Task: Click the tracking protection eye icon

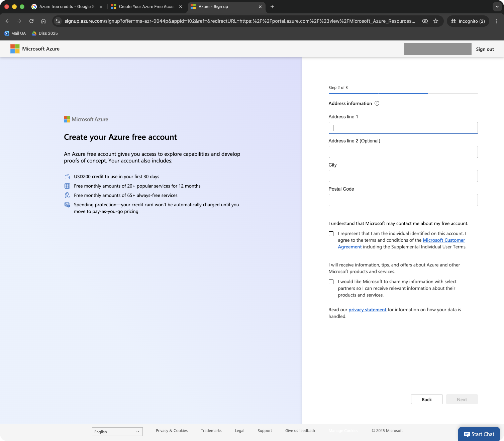Action: click(425, 21)
